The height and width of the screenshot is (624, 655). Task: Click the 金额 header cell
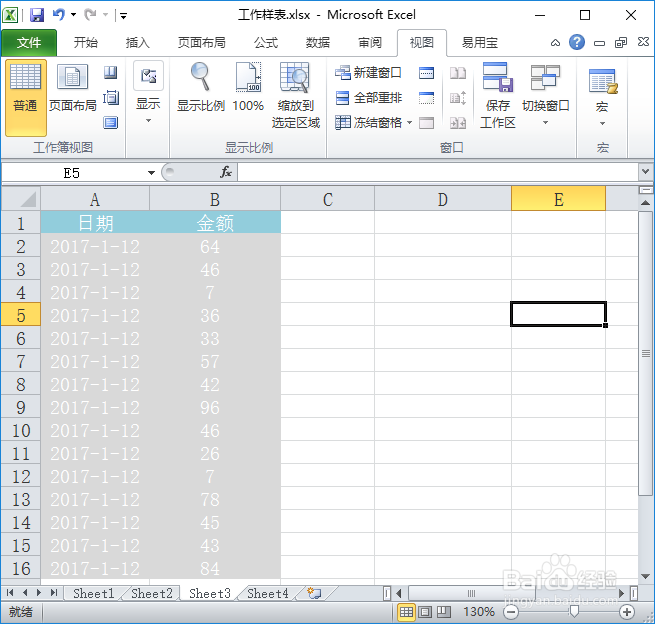215,223
